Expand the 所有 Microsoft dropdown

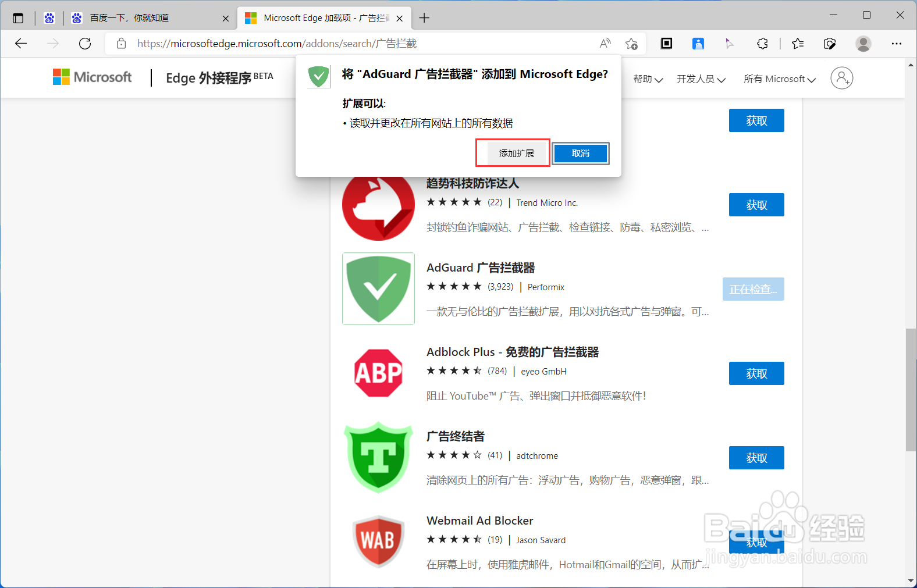[780, 79]
